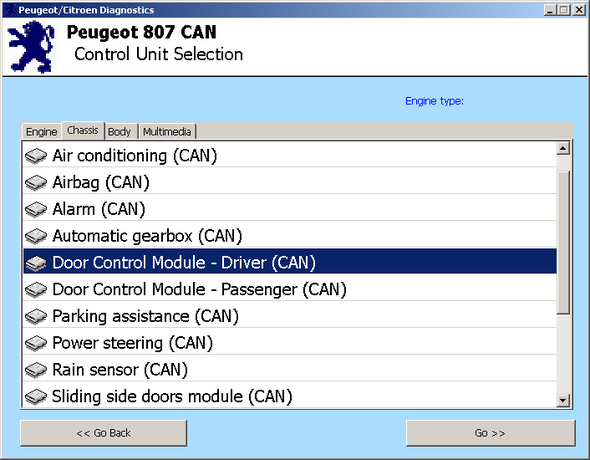Click the module icon beside Airbag (CAN)
Image resolution: width=590 pixels, height=460 pixels.
(36, 182)
